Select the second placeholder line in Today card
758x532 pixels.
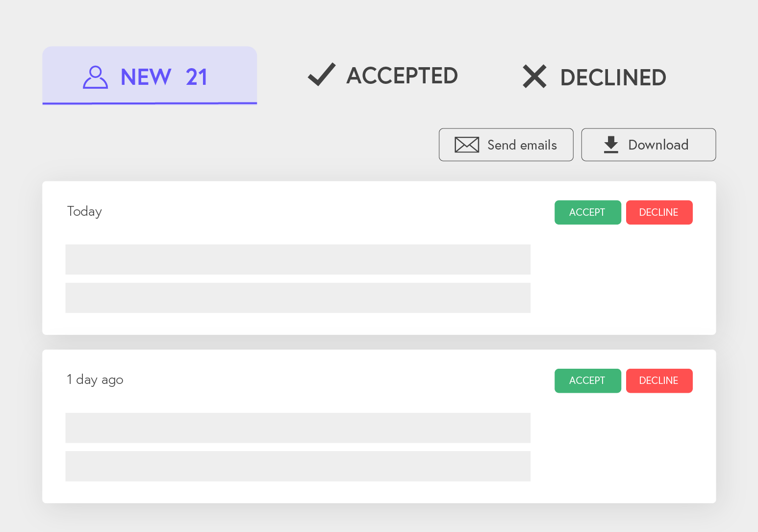[298, 298]
